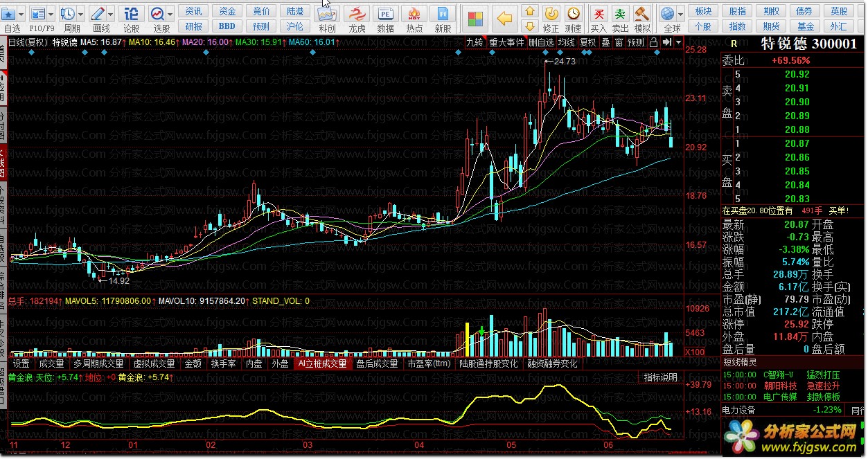Click the R marker beside stock name
868x459 pixels.
[734, 43]
